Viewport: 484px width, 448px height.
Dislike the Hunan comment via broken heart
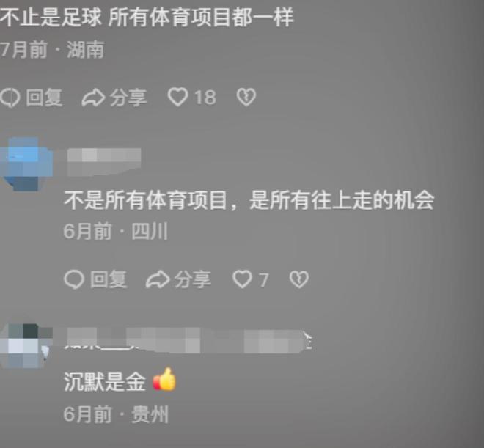click(x=246, y=98)
